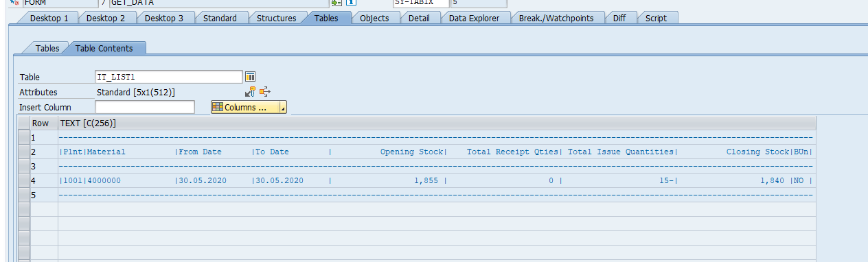Click the TEXT [C(256)] column header
This screenshot has height=262, width=868.
tap(437, 123)
